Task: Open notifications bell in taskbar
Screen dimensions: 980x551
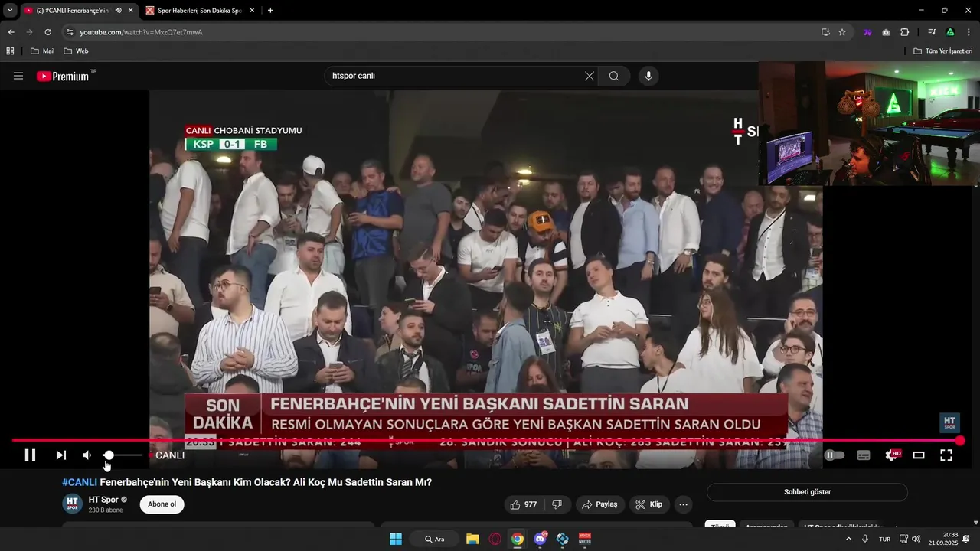Action: (966, 539)
